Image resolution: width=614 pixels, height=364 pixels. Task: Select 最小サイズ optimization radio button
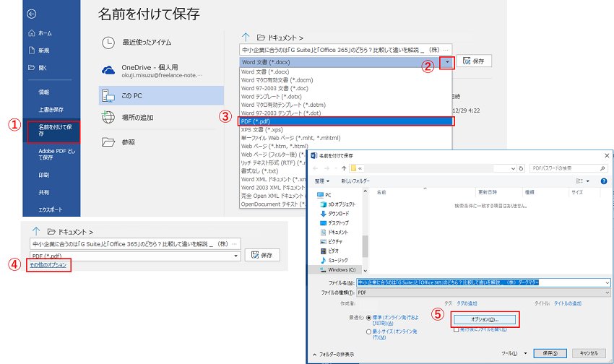pyautogui.click(x=370, y=331)
